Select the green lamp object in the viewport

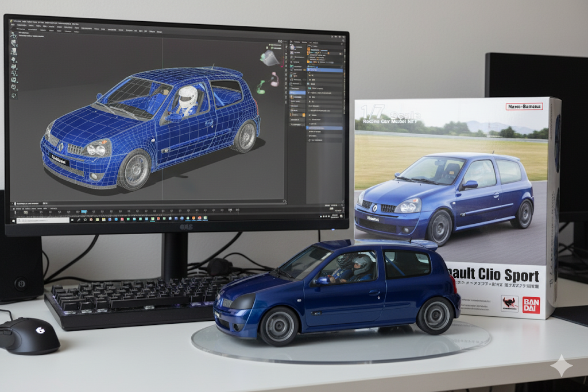point(261,87)
